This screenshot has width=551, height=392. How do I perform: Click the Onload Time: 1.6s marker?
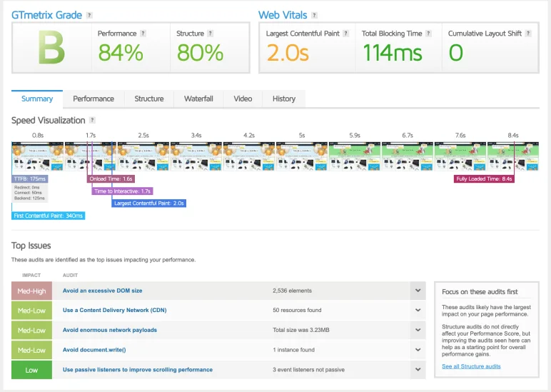pos(111,179)
